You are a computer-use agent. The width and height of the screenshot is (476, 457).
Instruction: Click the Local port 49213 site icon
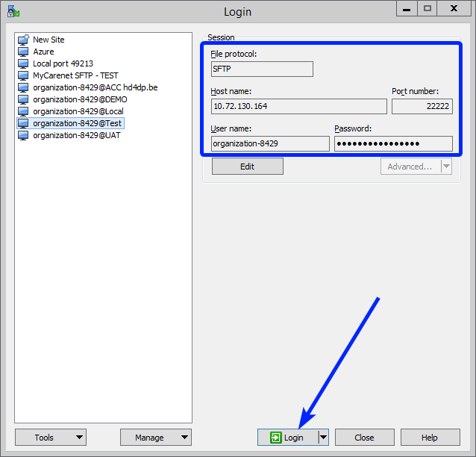pyautogui.click(x=23, y=63)
